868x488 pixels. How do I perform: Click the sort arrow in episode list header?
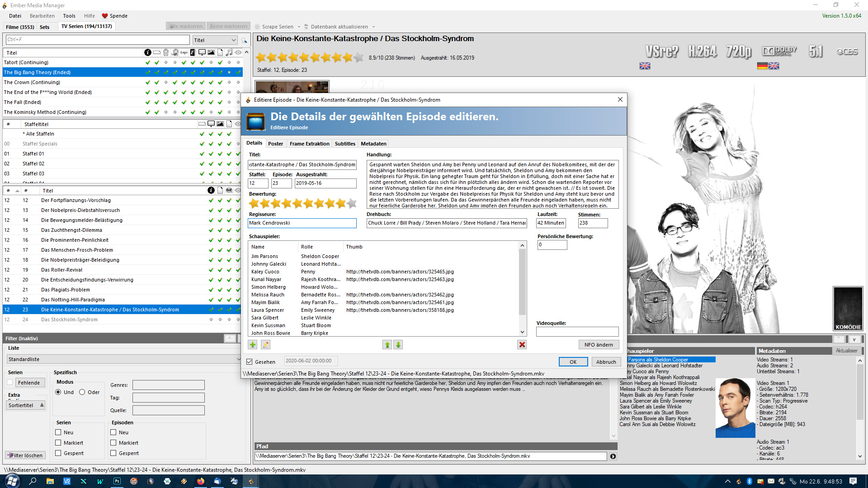[17, 191]
